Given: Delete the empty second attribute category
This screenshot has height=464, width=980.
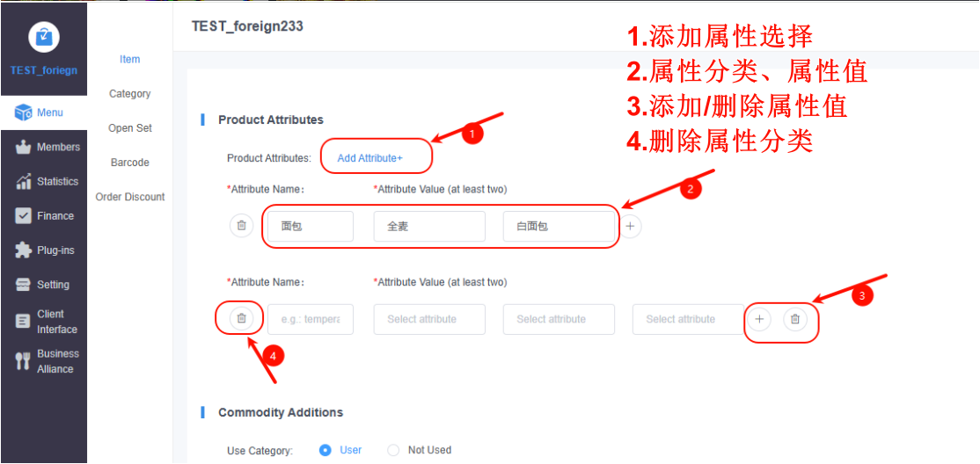Looking at the screenshot, I should [242, 318].
